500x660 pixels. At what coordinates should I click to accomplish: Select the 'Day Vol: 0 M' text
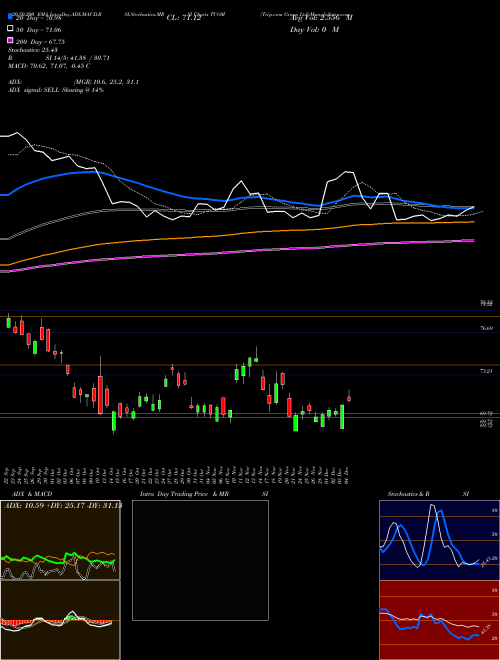[x=314, y=29]
